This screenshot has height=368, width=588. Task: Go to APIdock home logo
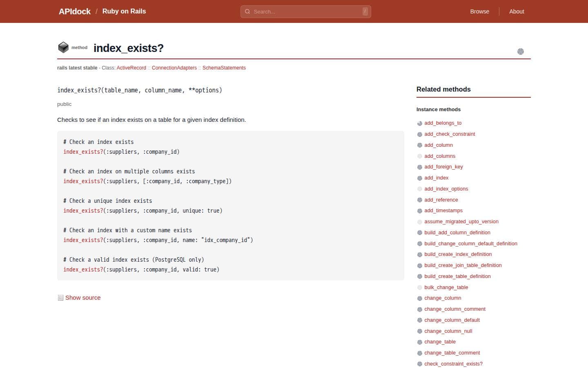tap(75, 11)
